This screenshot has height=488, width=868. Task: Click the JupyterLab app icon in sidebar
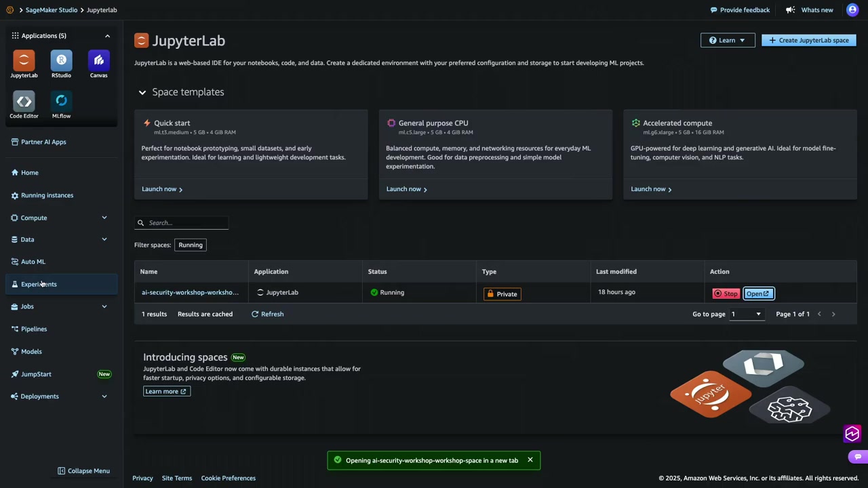tap(24, 62)
